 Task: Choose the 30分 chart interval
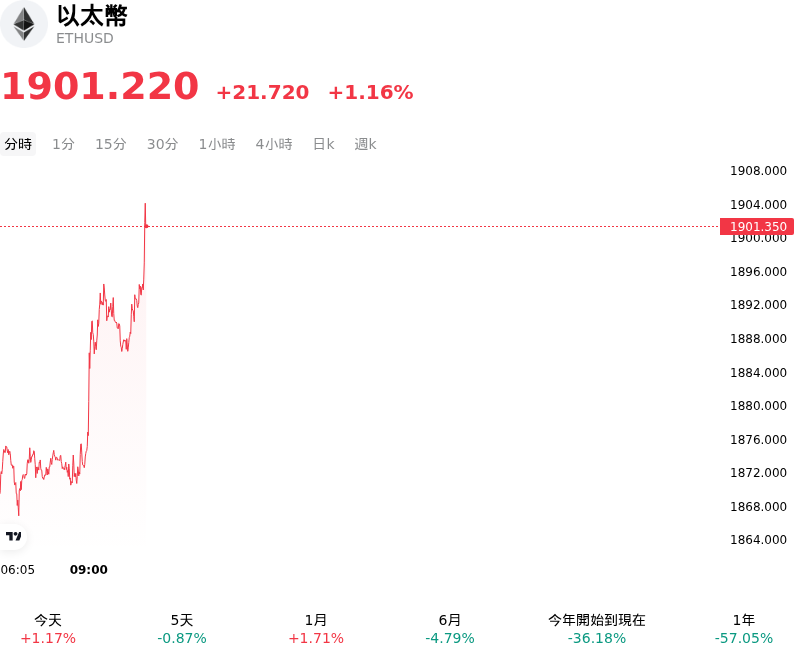coord(162,144)
